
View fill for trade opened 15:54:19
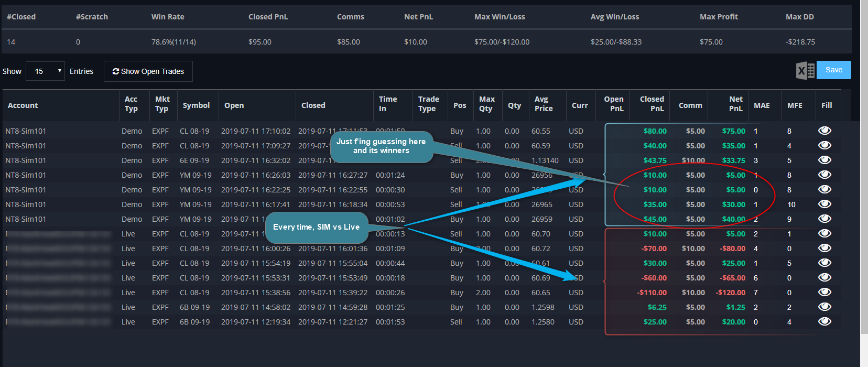click(824, 263)
